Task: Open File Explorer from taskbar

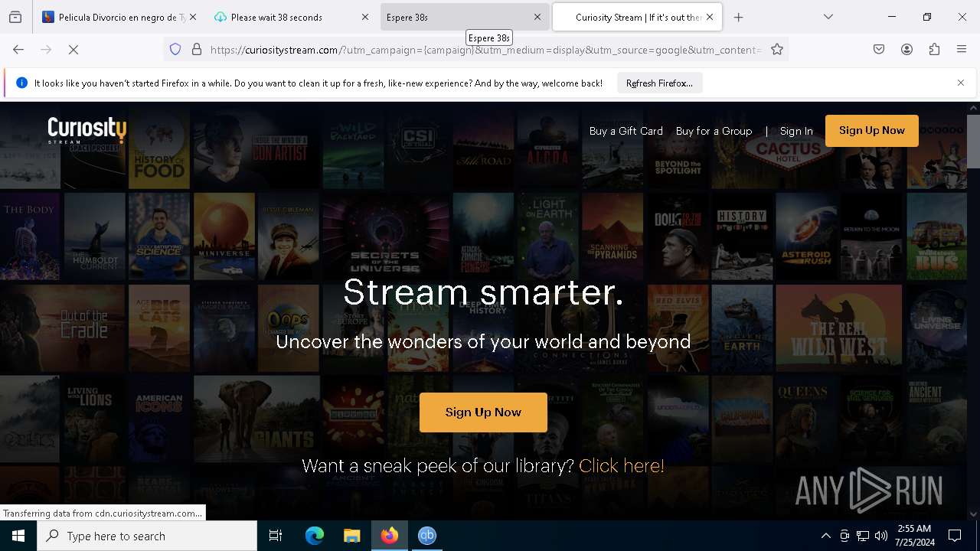Action: click(x=351, y=536)
